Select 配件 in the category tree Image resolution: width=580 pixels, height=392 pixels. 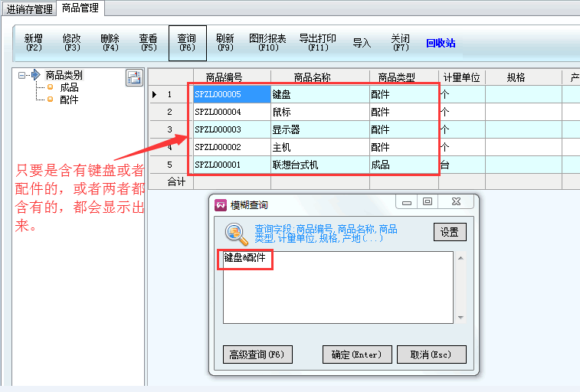pos(69,100)
